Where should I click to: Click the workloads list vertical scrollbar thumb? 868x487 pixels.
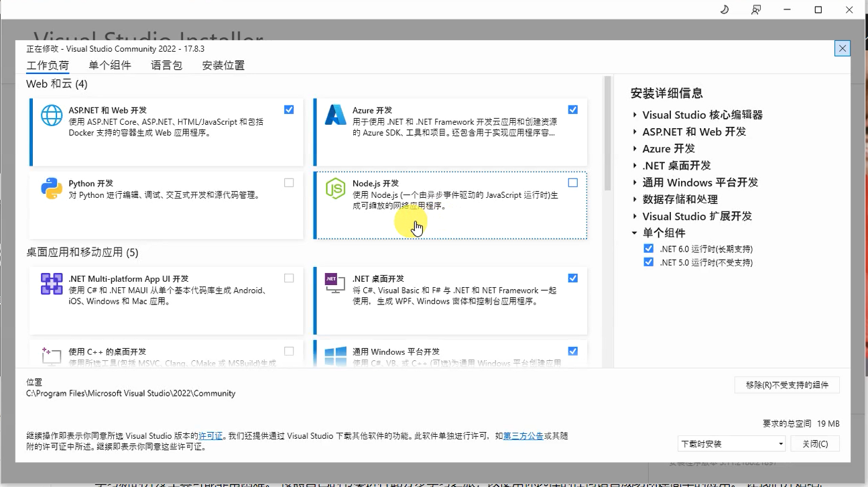pyautogui.click(x=608, y=133)
